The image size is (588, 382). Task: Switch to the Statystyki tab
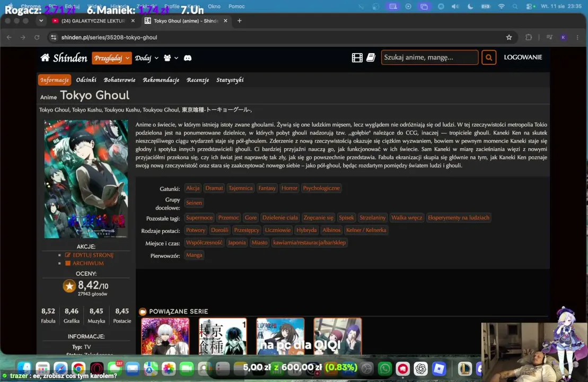click(x=230, y=80)
